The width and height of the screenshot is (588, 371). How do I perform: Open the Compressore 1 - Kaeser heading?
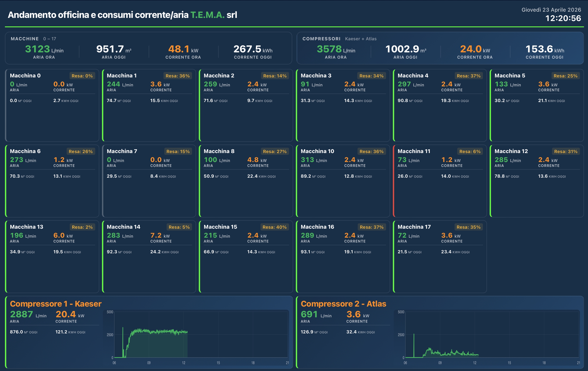(55, 304)
